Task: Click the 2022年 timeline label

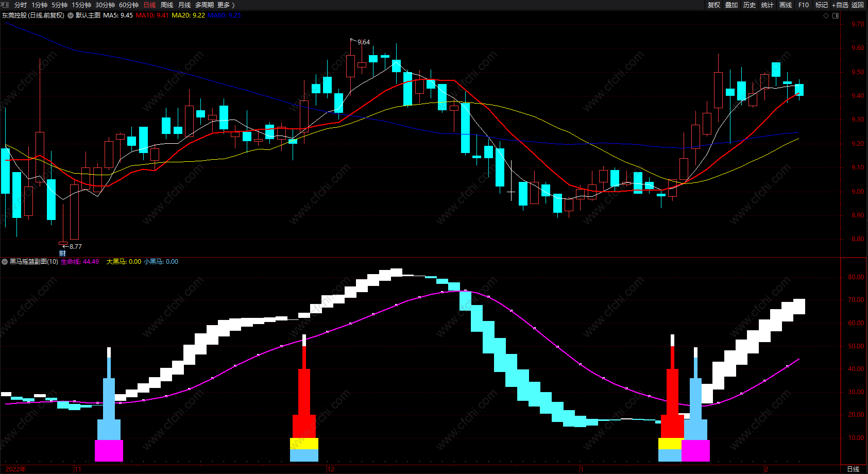Action: point(15,469)
